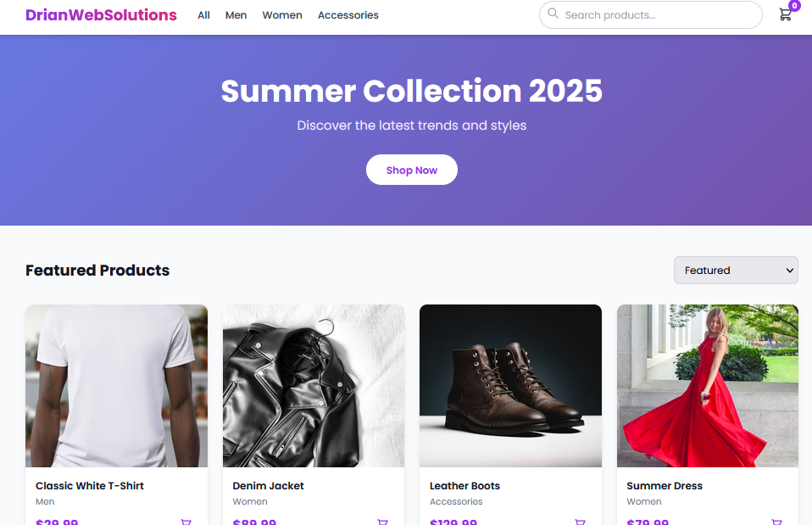Select the All products category
Screen dimensions: 812x525
203,14
